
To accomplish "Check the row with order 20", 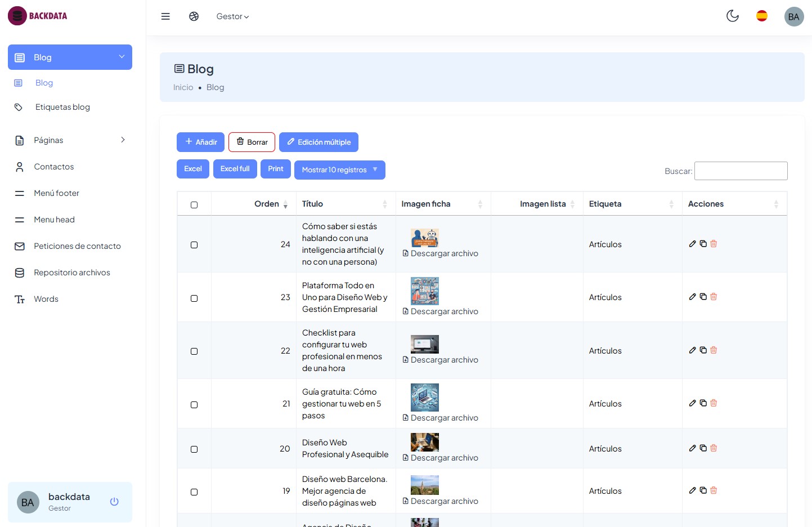I will point(194,449).
